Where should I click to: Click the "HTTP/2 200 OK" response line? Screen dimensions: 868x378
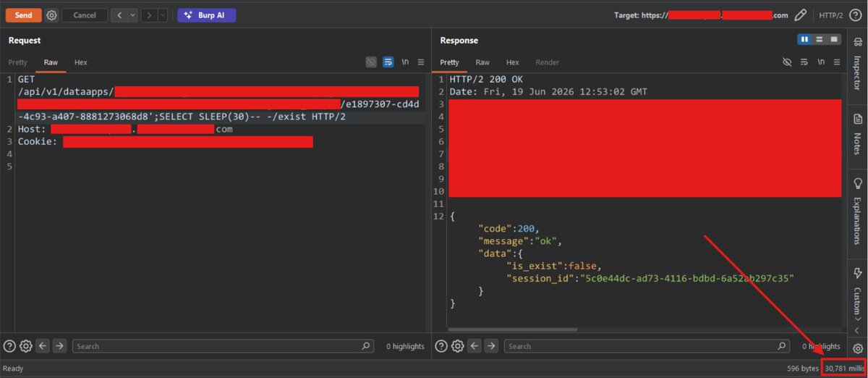point(486,79)
